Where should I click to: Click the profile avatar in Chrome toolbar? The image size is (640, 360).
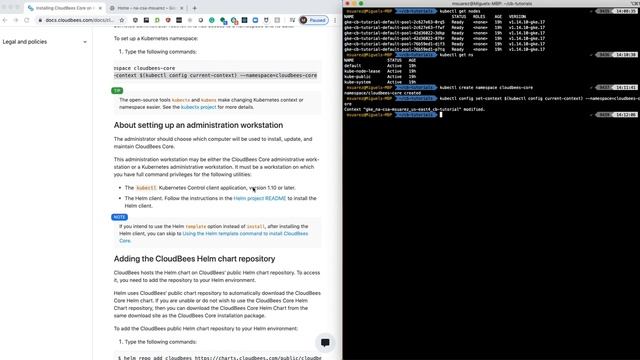point(303,20)
